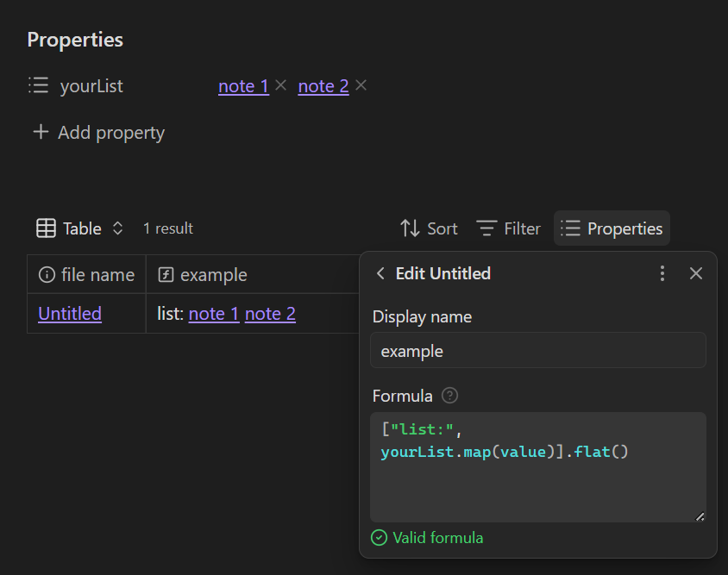Open the Untitled file link
The height and width of the screenshot is (575, 728).
70,314
